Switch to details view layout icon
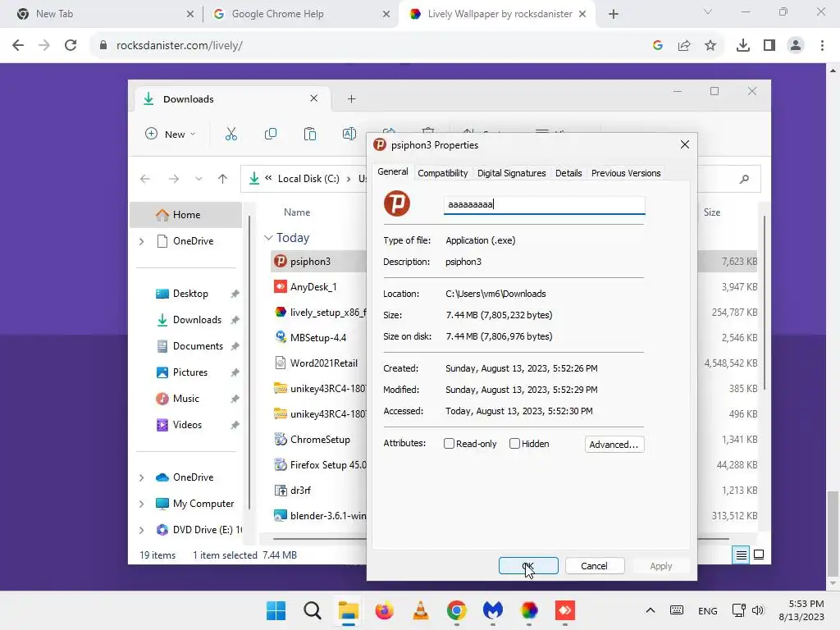The width and height of the screenshot is (840, 630). (x=741, y=555)
